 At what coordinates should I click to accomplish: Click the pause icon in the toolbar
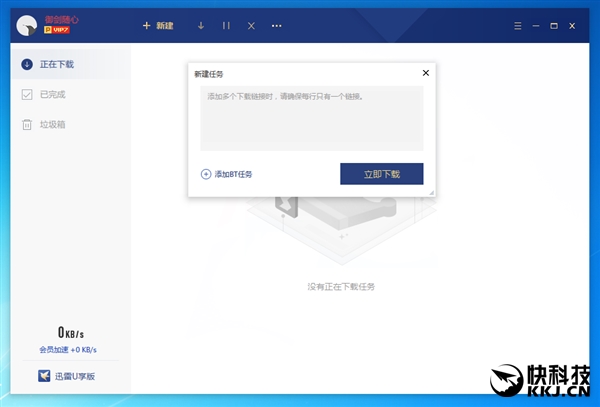(x=226, y=26)
